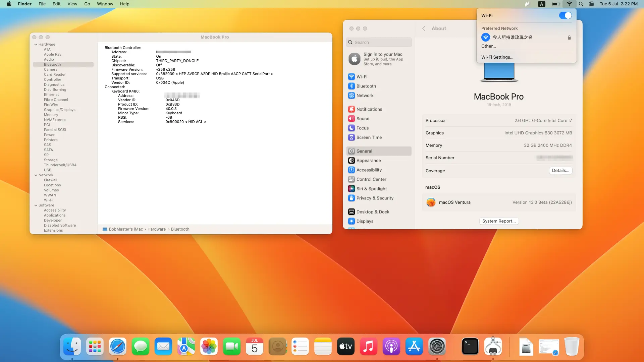Turn off the Wi-Fi toggle switch
The width and height of the screenshot is (644, 362).
point(565,15)
